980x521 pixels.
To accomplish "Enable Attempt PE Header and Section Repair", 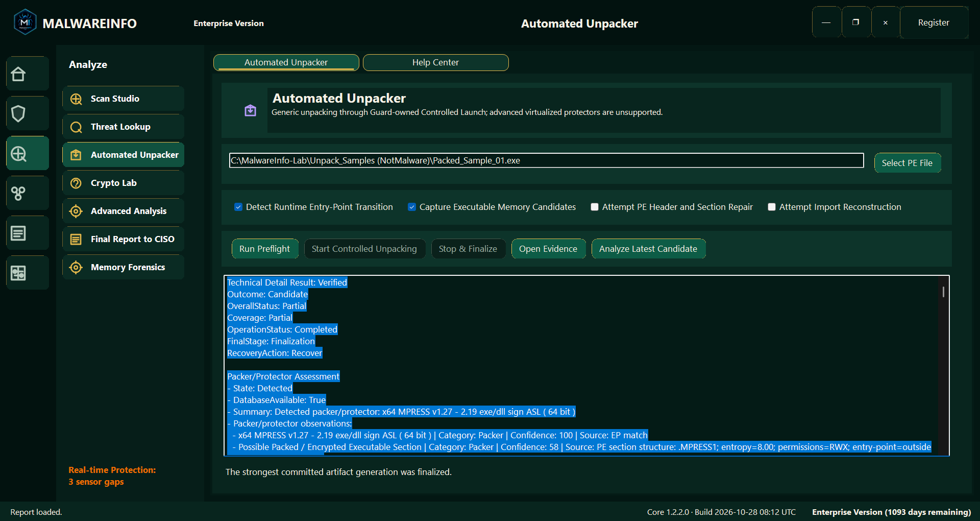I will 595,207.
